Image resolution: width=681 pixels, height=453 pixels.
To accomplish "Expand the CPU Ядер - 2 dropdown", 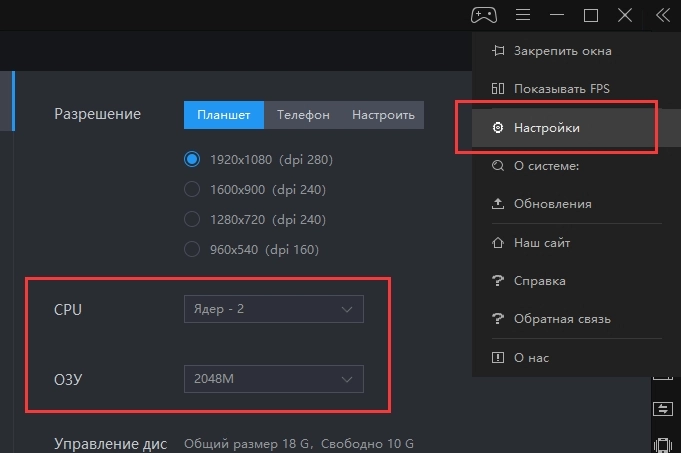I will (274, 309).
